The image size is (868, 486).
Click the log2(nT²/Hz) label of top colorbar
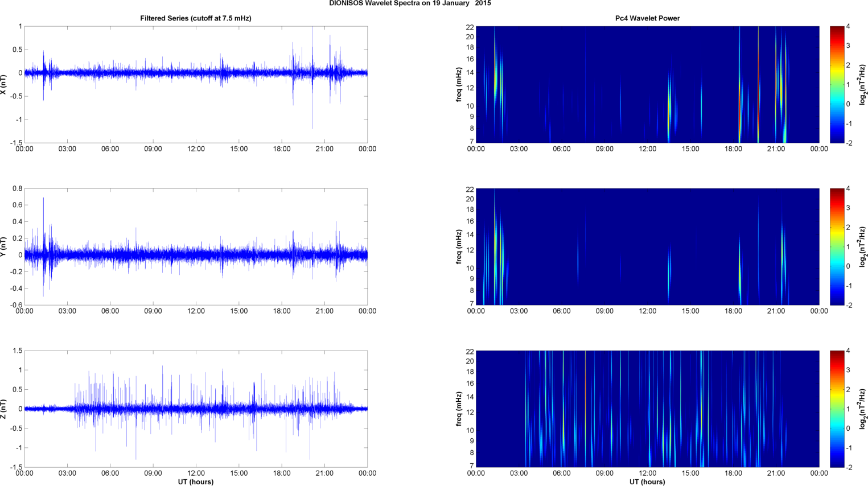pyautogui.click(x=863, y=84)
